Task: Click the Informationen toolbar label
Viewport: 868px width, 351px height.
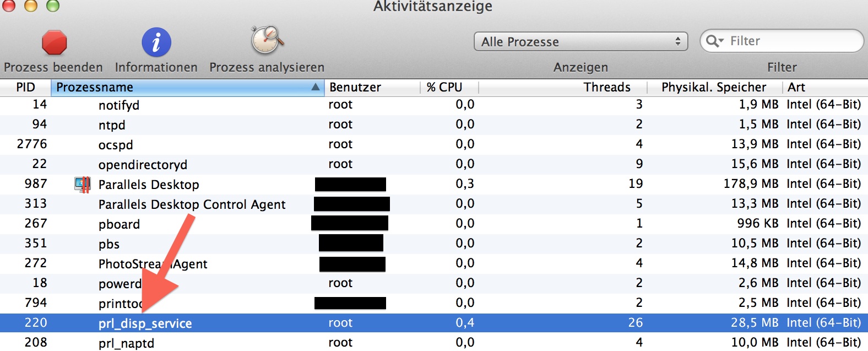Action: coord(156,67)
